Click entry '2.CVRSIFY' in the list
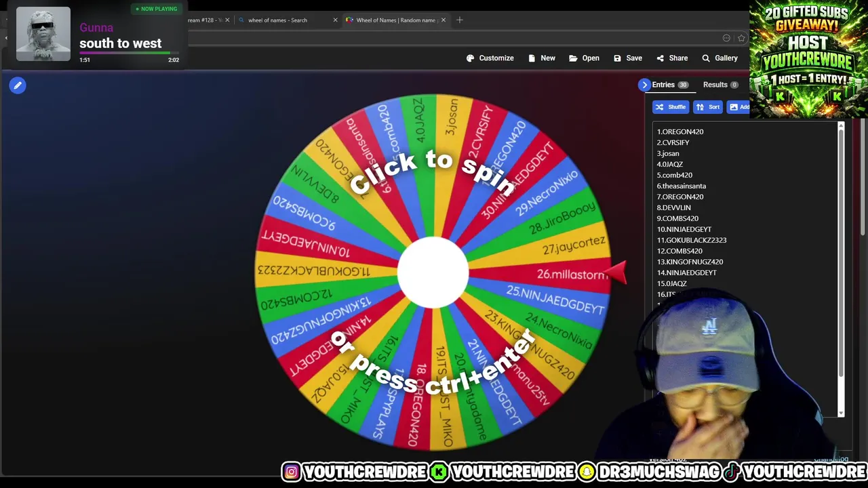Image resolution: width=868 pixels, height=488 pixels. 673,142
